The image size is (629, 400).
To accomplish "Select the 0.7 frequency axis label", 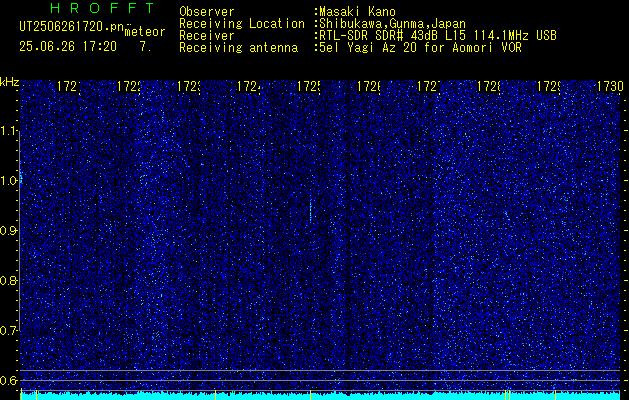I will 9,331.
